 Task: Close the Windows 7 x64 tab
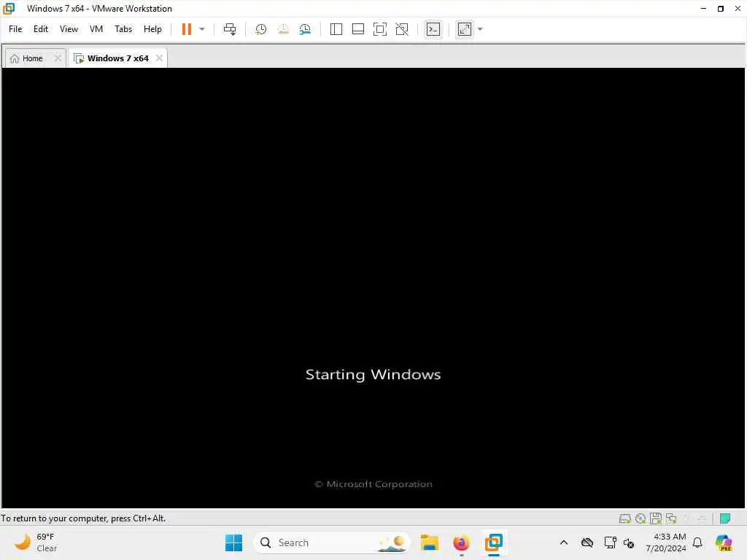click(x=159, y=58)
